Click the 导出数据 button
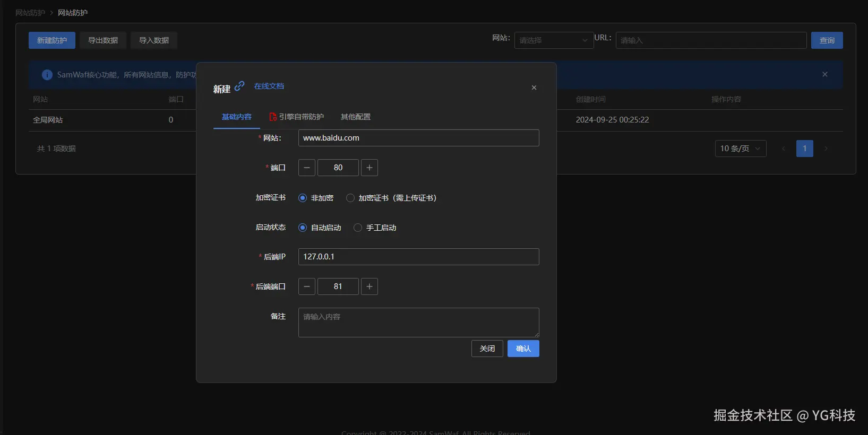The image size is (868, 435). 103,40
